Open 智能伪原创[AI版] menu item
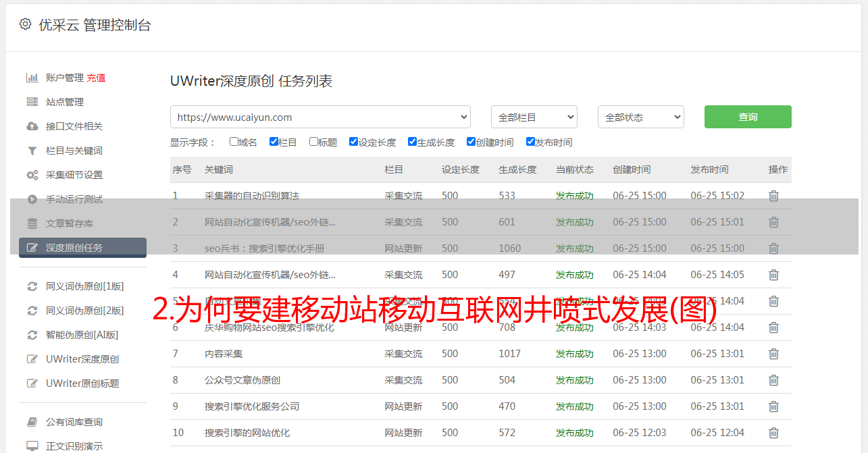The width and height of the screenshot is (868, 453). coord(82,335)
